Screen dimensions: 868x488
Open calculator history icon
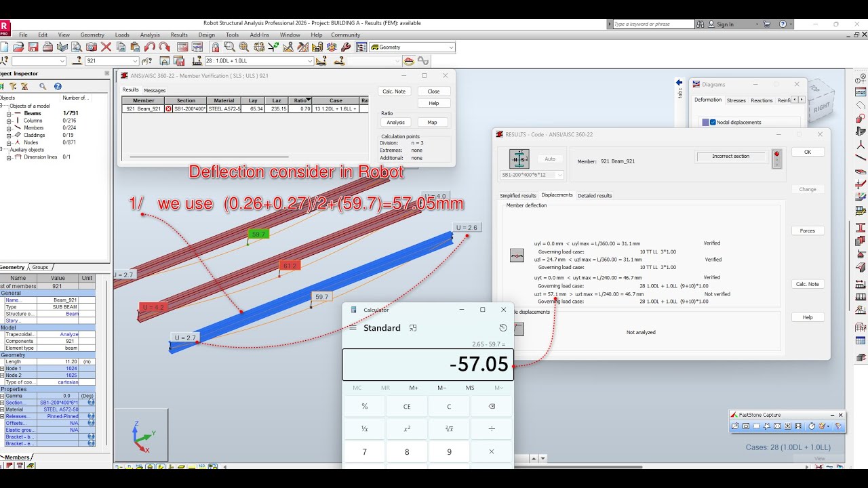pos(503,328)
